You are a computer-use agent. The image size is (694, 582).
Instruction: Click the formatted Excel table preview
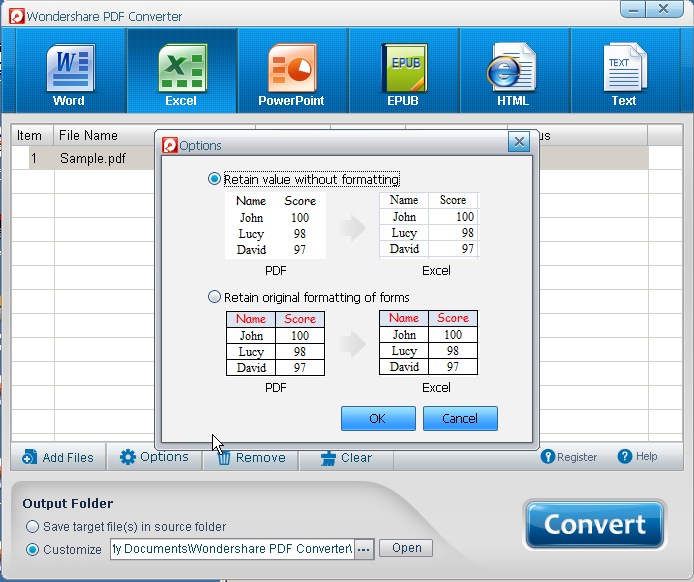pos(428,343)
